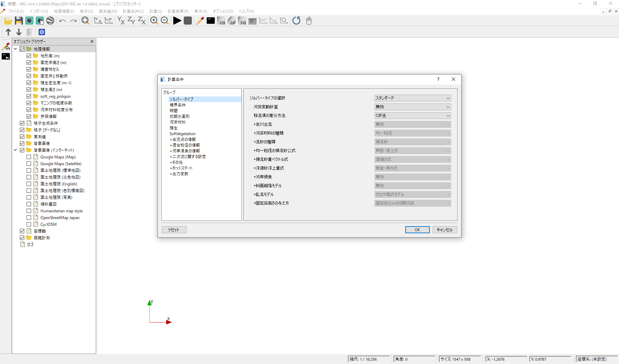Select Humanitarian map style tree item
Screen dimensions: 619x364
[61, 211]
